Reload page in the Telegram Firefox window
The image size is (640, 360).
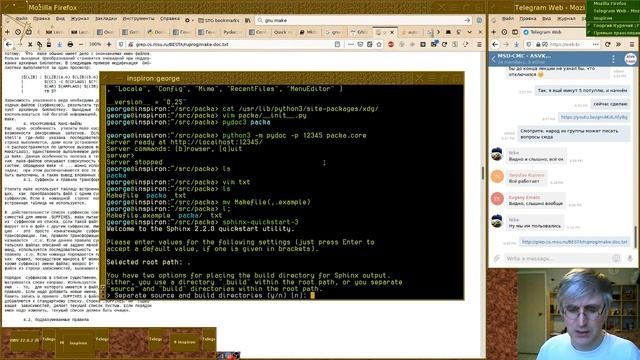point(608,44)
